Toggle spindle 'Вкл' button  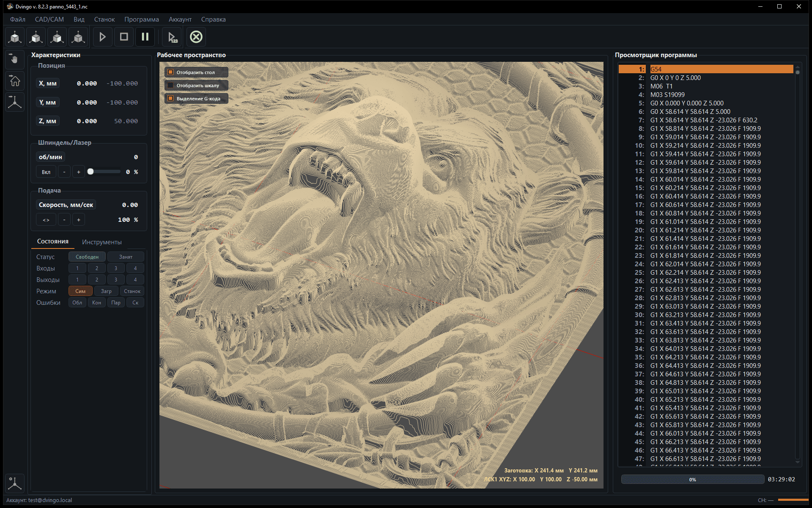point(46,172)
